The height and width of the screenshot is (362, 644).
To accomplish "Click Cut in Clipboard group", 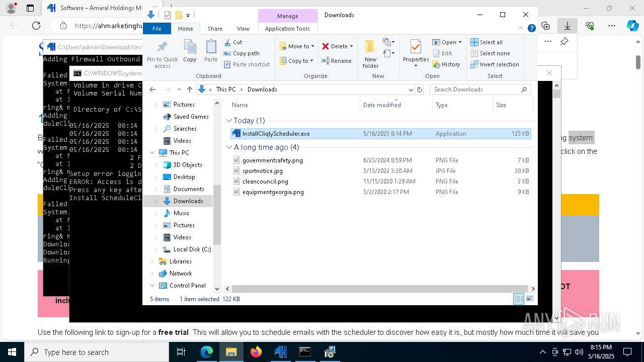I will (233, 42).
